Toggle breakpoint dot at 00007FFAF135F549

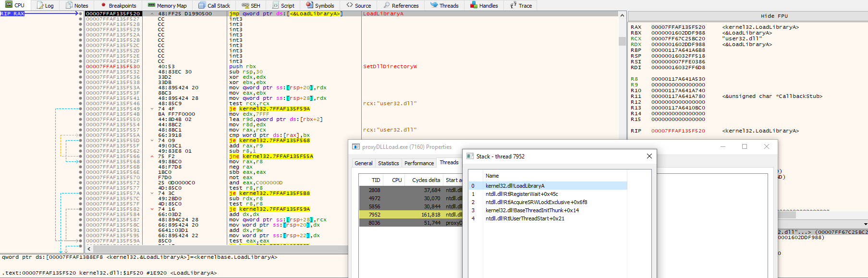[80, 109]
